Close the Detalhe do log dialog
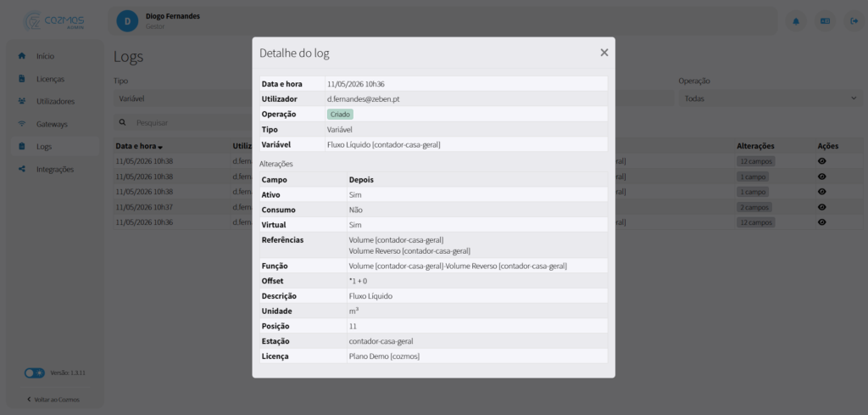This screenshot has height=415, width=868. click(604, 53)
